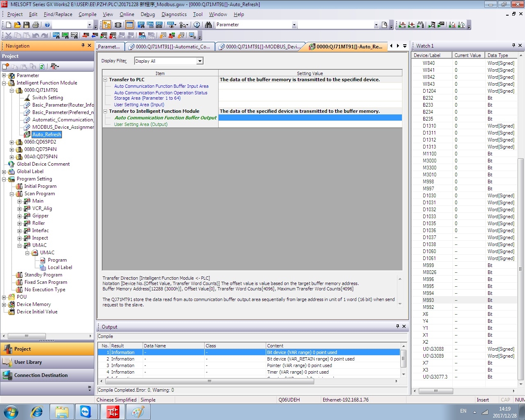Viewport: 525px width, 420px height.
Task: Open the Connection Destination pane
Action: [x=47, y=375]
